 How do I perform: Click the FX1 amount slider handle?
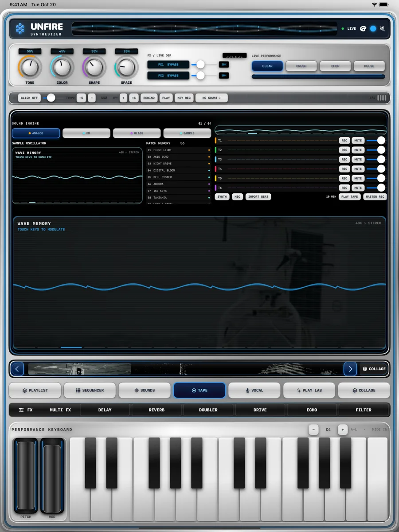tap(201, 65)
